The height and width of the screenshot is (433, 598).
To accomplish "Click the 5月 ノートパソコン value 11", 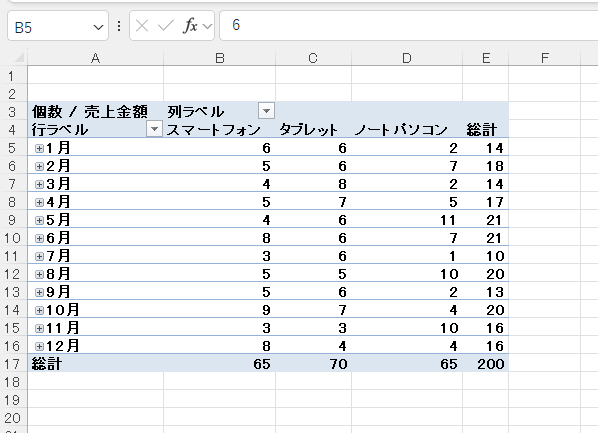I will 407,220.
